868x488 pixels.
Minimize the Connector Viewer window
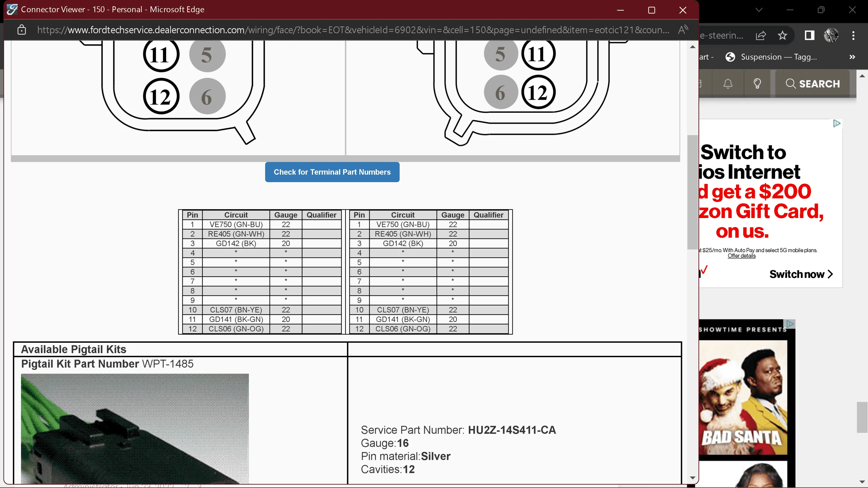(x=620, y=10)
